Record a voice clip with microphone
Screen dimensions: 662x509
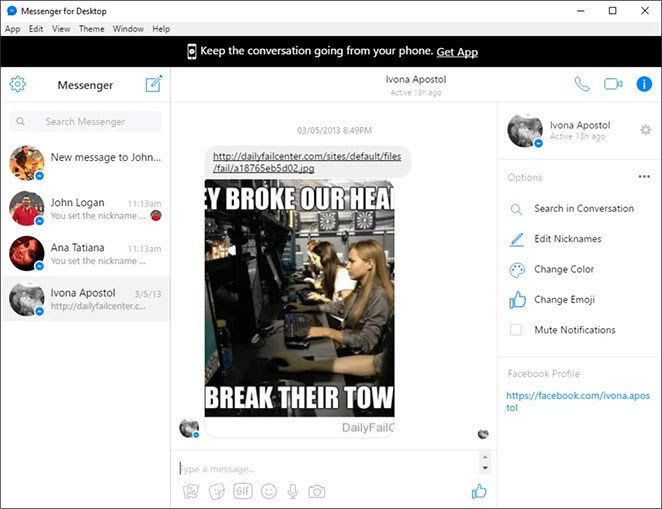click(x=293, y=491)
